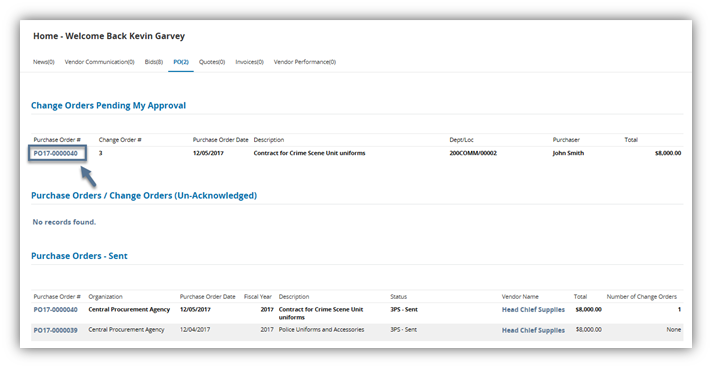
Task: Open PO17-0000039 purchase order link
Action: 55,330
